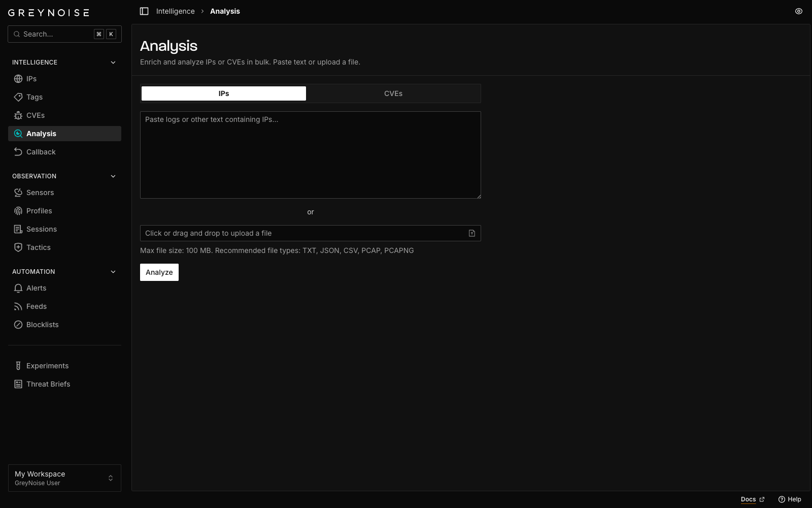Open Callback in the sidebar
812x508 pixels.
(x=64, y=152)
